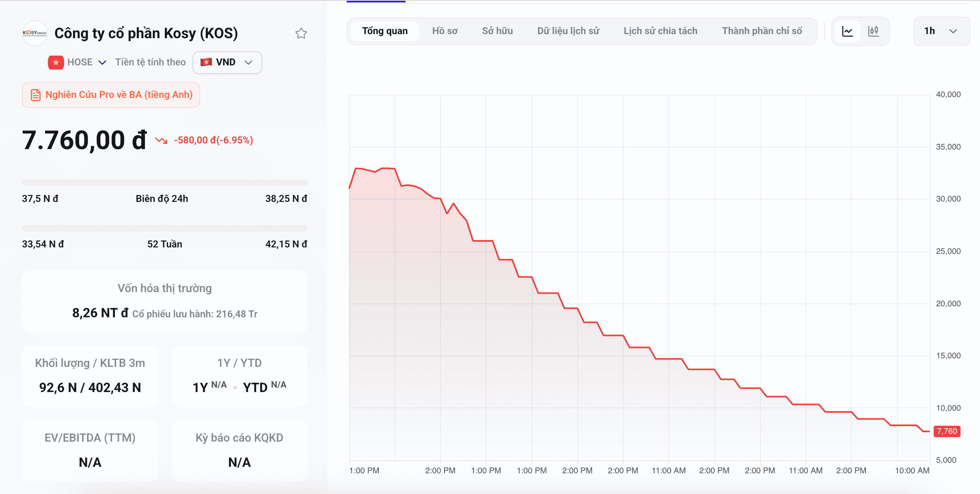The width and height of the screenshot is (980, 494).
Task: Click the company name Kosy (KOS) heading
Action: (x=146, y=33)
